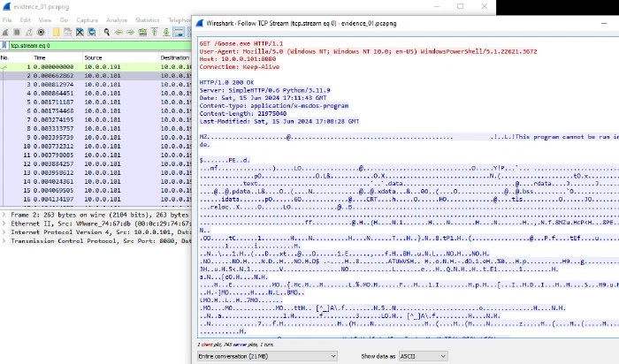Click the Server: SimpleHTTP/0.6 Python/3.11.9 line

point(264,90)
